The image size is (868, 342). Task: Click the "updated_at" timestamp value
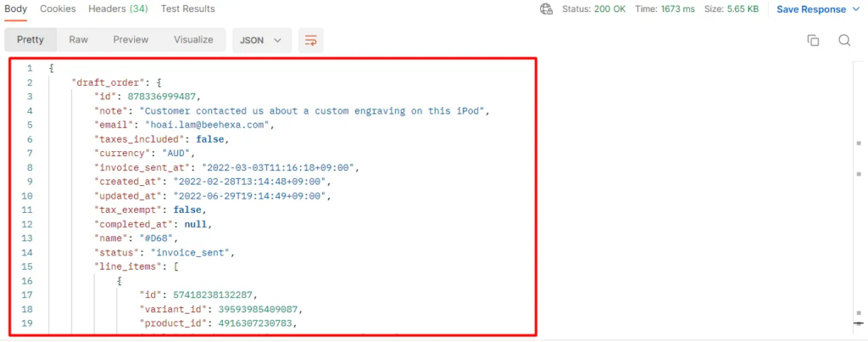click(250, 196)
